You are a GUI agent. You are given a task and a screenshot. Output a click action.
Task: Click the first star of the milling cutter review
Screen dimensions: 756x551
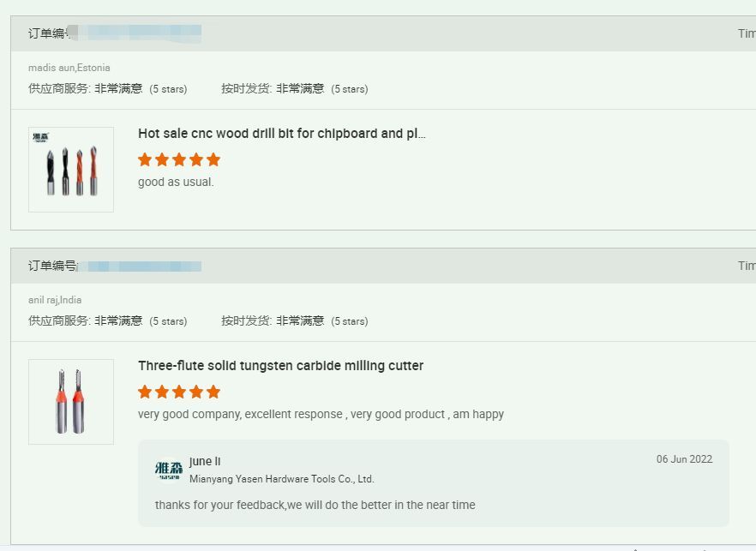tap(145, 392)
